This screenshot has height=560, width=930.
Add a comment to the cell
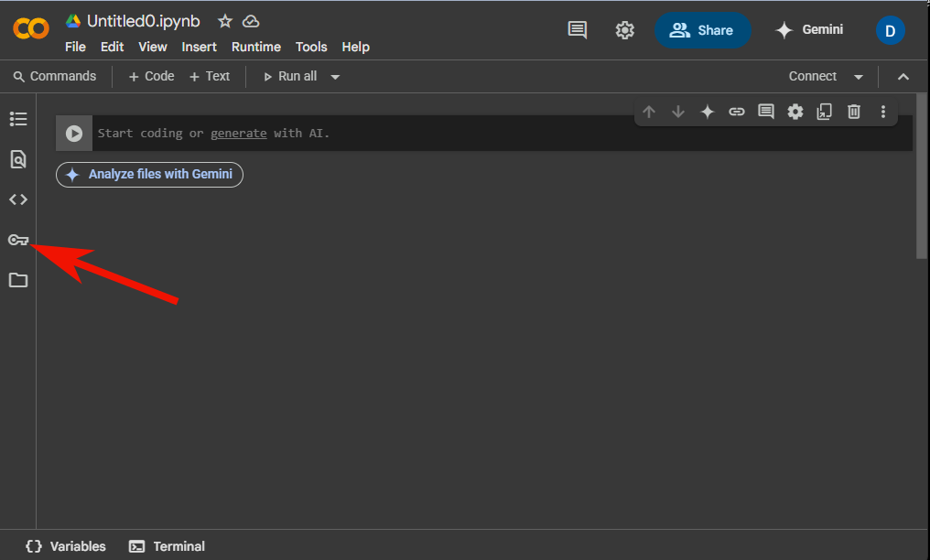766,112
